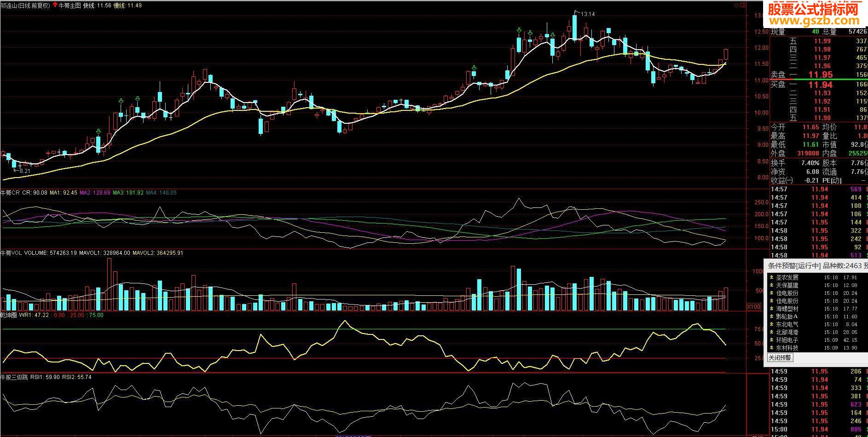Click the buy-two price 11.93
This screenshot has height=437, width=868.
coord(822,93)
